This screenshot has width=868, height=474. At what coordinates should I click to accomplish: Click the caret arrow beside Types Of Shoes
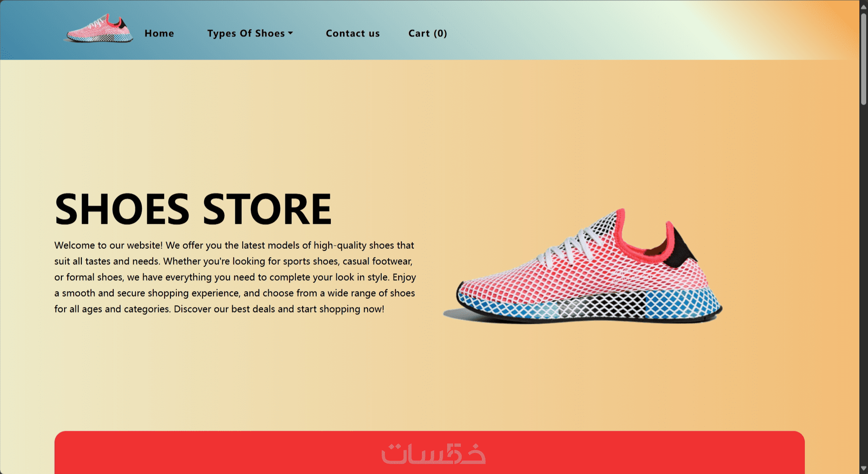(x=290, y=33)
